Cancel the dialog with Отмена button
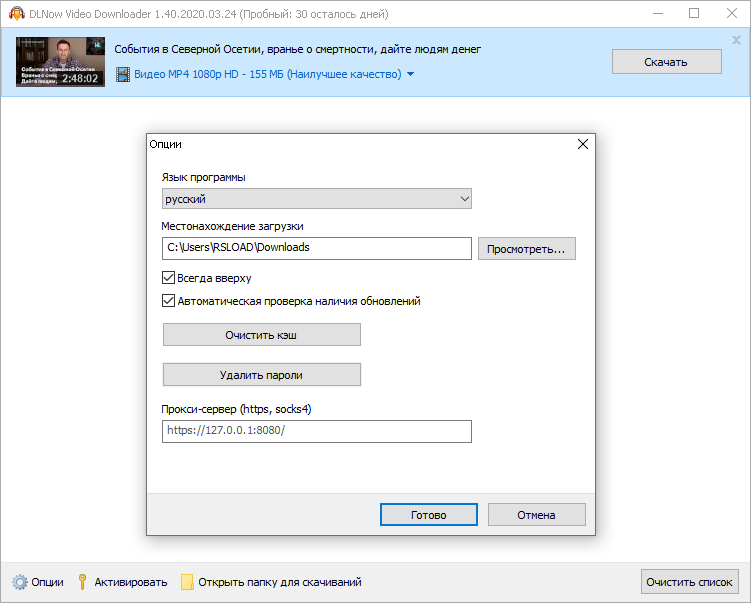 click(x=536, y=515)
